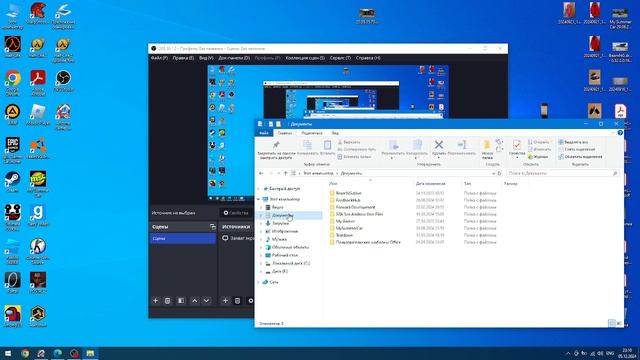This screenshot has height=360, width=640.
Task: Expand the Загрузки tree node arrow
Action: tap(262, 223)
